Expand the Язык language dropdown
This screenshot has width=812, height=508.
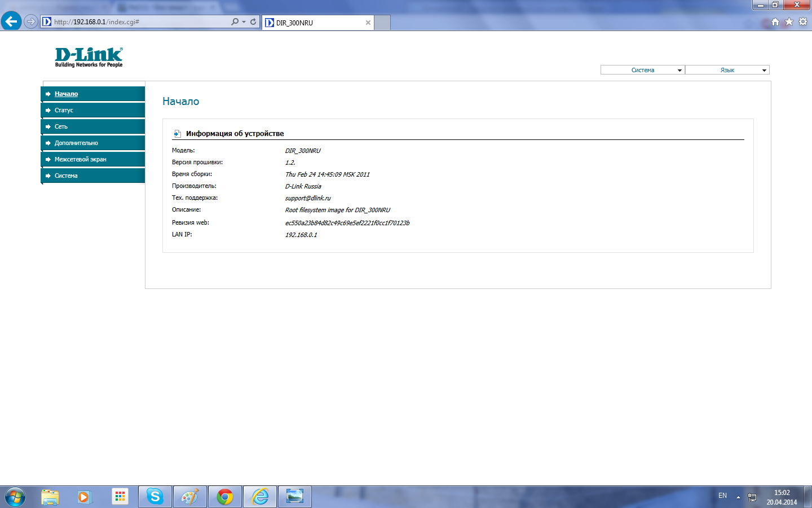coord(727,70)
